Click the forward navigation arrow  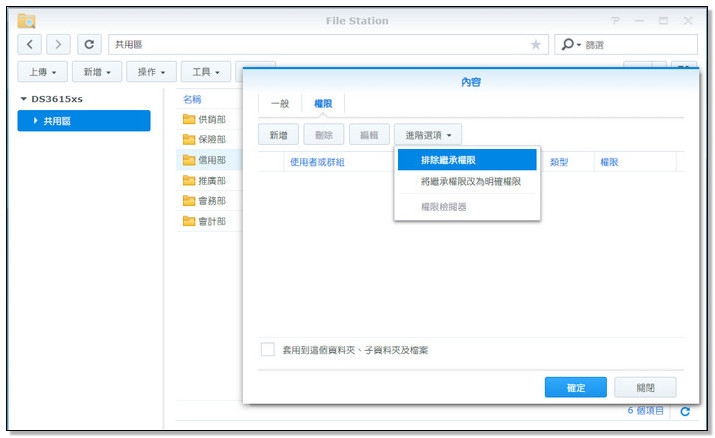[59, 45]
